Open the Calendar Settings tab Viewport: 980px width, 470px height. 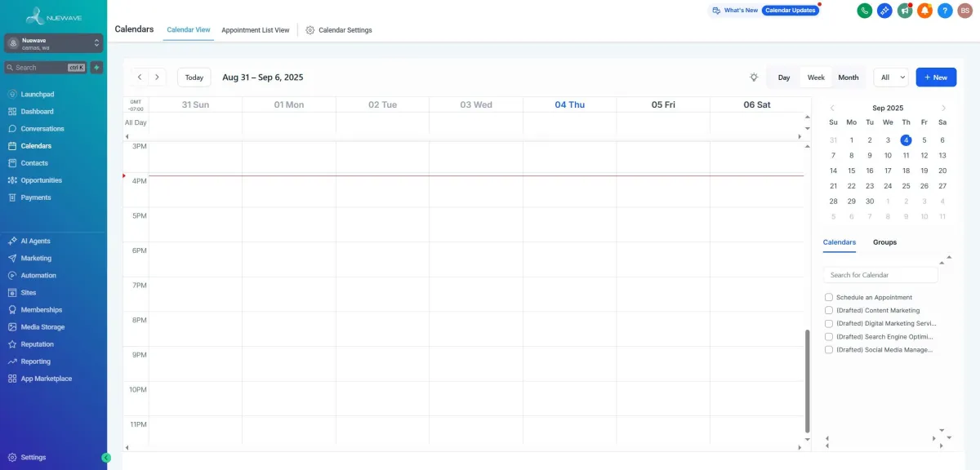[x=339, y=30]
